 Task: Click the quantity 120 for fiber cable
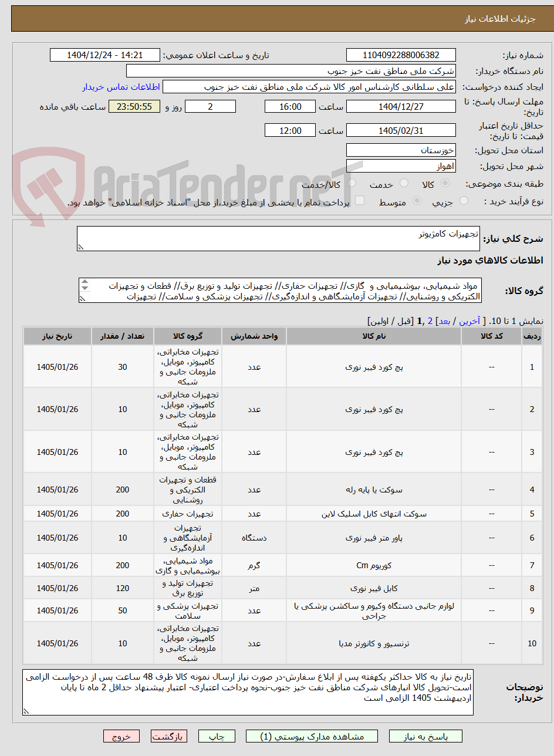click(x=122, y=588)
